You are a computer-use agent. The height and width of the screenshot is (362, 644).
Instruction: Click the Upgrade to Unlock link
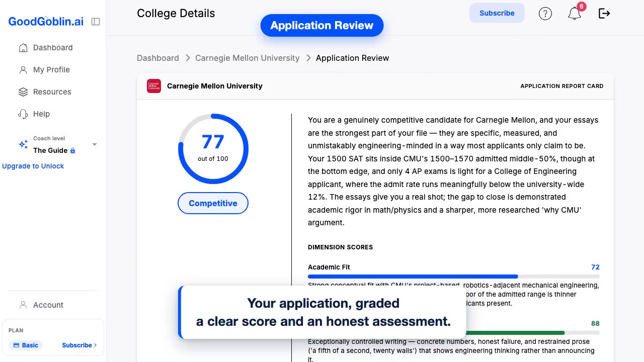click(33, 166)
